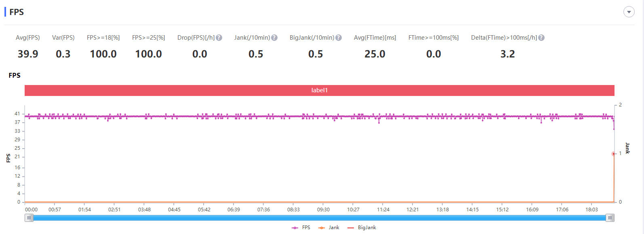Collapse the FPS panel with the arrow button

[629, 12]
